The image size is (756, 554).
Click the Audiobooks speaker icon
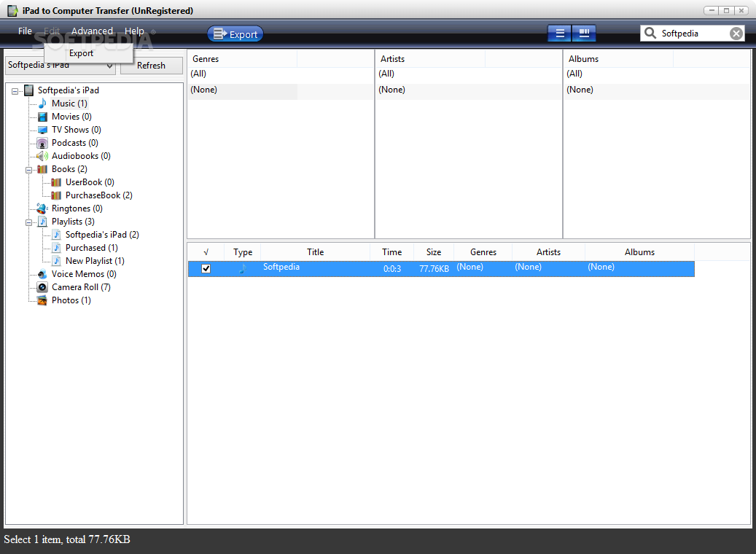click(42, 156)
